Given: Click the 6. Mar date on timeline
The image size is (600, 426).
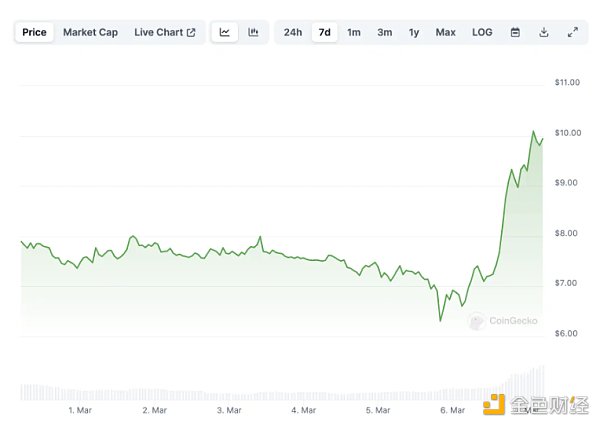Looking at the screenshot, I should click(452, 410).
